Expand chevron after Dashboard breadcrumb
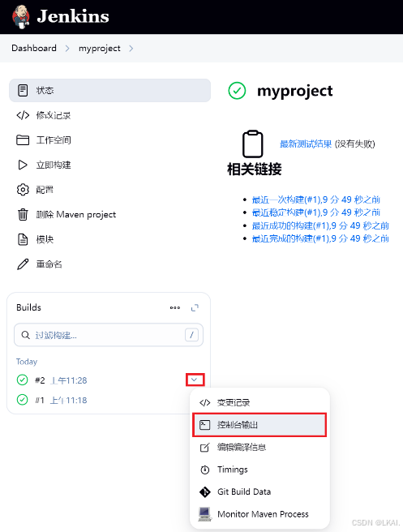The image size is (403, 532). coord(67,49)
